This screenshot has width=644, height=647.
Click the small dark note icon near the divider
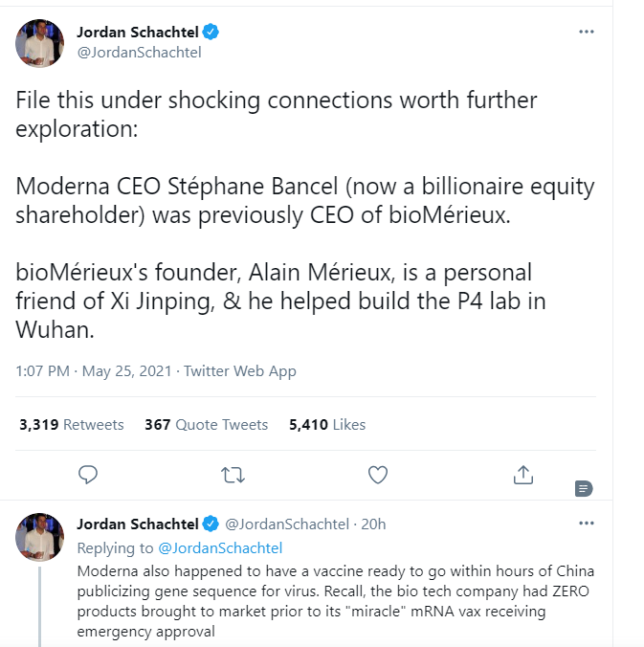[x=583, y=489]
